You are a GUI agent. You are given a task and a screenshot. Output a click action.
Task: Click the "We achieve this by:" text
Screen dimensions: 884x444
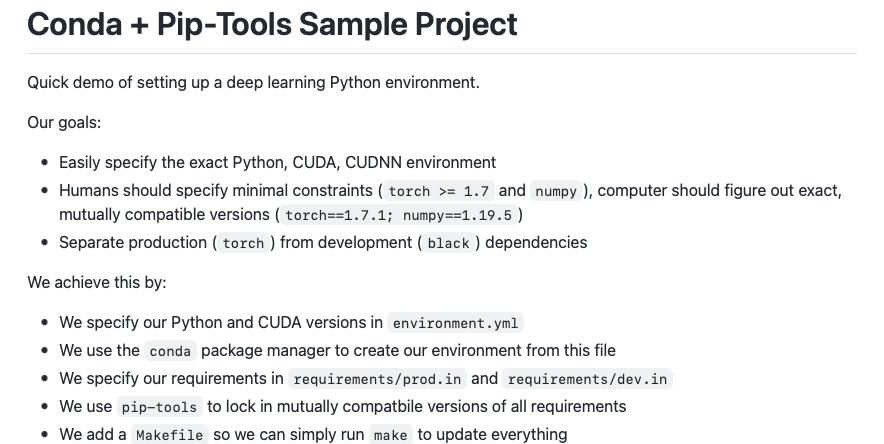point(97,283)
